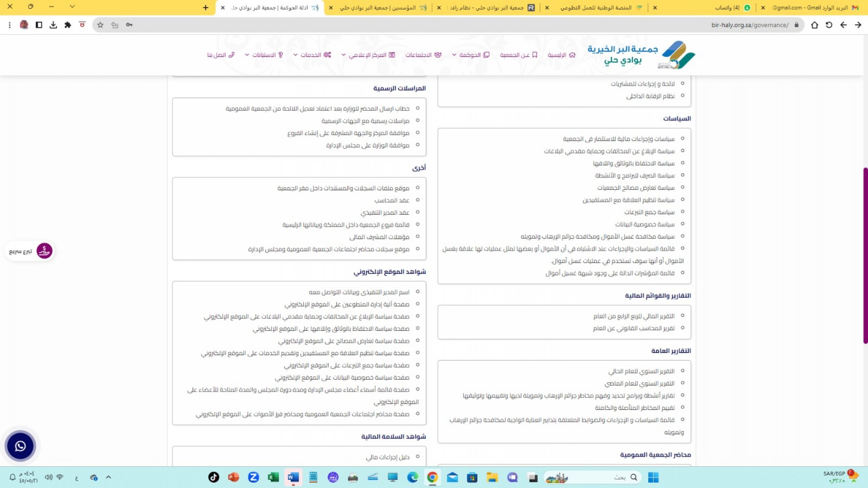The image size is (868, 488).
Task: Expand the المركز الإعلامي menu dropdown
Action: tap(368, 55)
